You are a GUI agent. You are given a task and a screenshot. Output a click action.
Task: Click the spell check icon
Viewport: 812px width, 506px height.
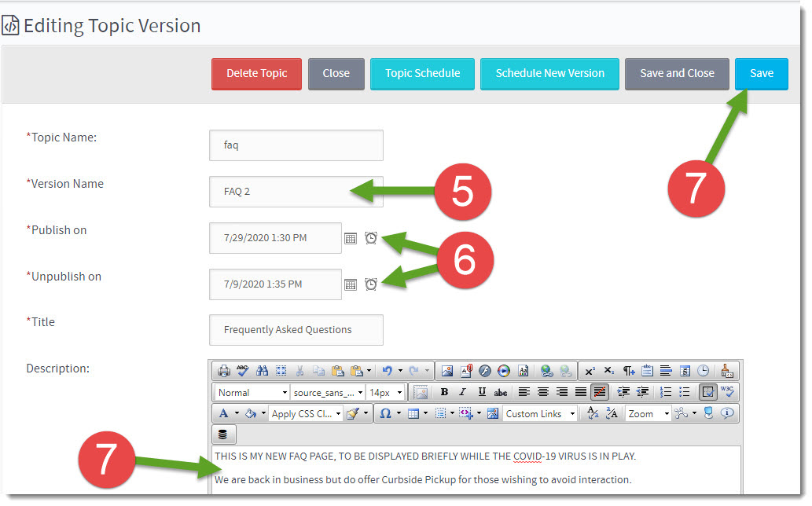coord(241,371)
